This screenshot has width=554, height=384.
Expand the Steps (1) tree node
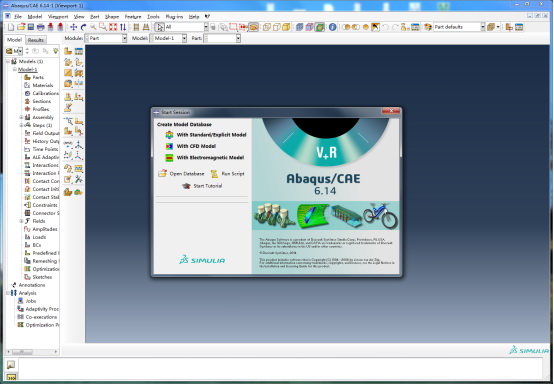click(21, 125)
